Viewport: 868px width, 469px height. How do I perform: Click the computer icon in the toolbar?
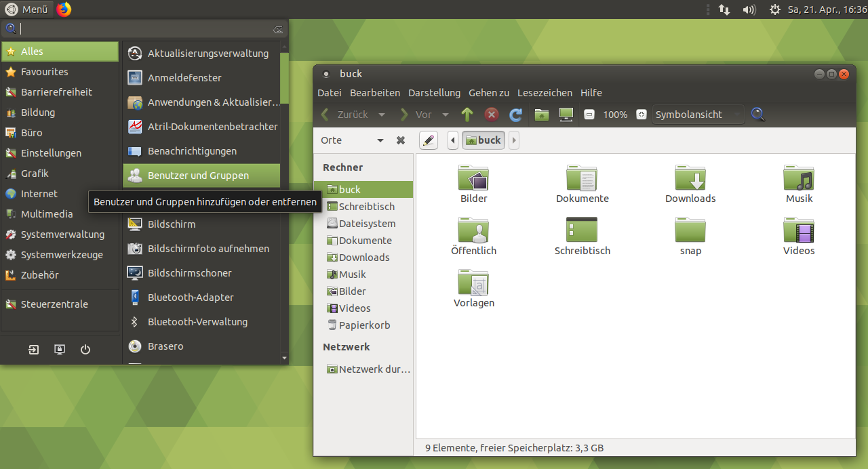(x=566, y=115)
